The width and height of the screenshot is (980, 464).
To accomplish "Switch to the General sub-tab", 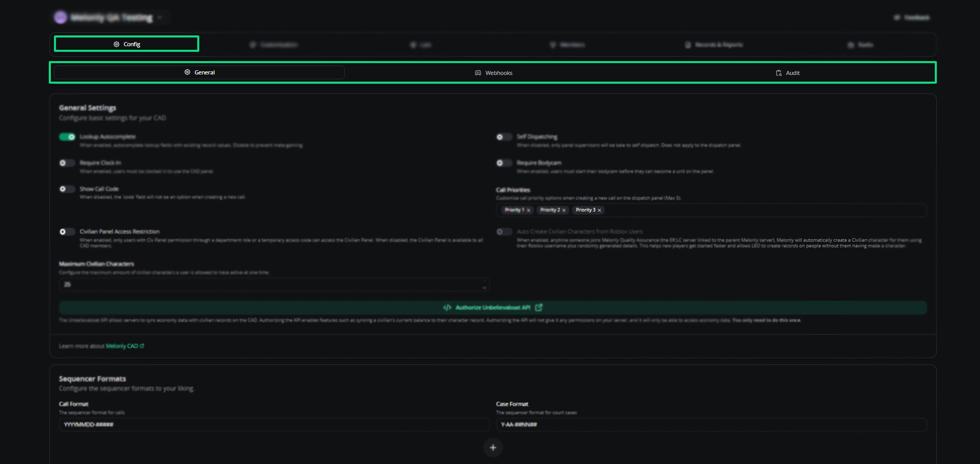I will 199,72.
